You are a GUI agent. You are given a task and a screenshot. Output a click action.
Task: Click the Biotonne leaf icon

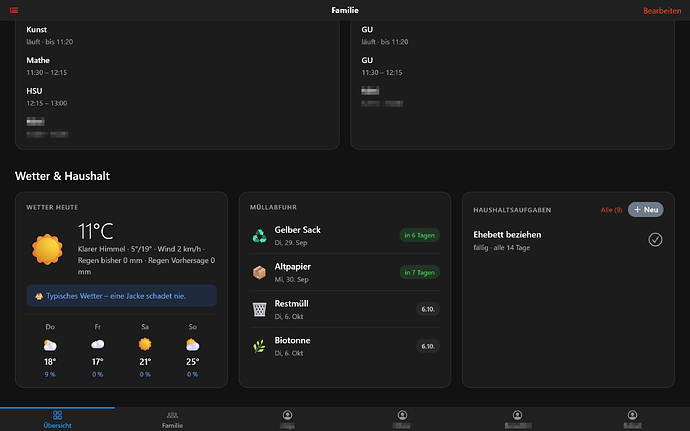[260, 346]
